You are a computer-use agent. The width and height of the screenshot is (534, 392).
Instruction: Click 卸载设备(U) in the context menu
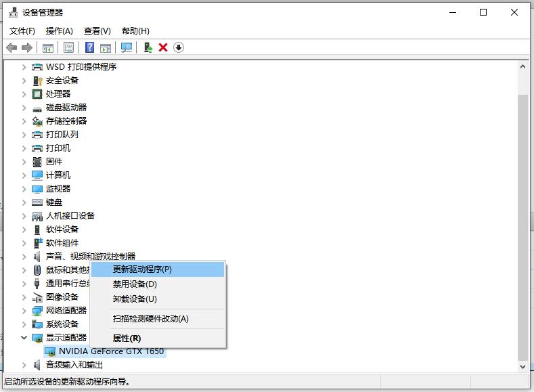point(135,299)
